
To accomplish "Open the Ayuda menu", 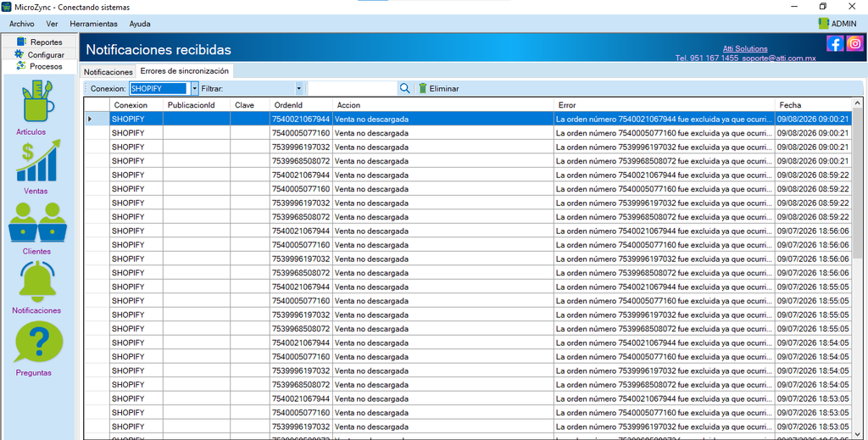I will tap(140, 24).
